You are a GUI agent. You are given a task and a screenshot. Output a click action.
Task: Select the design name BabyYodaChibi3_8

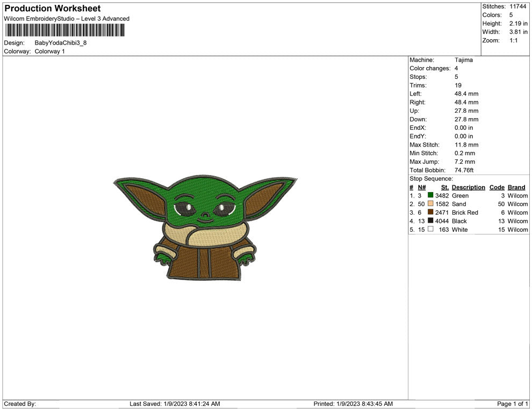60,43
